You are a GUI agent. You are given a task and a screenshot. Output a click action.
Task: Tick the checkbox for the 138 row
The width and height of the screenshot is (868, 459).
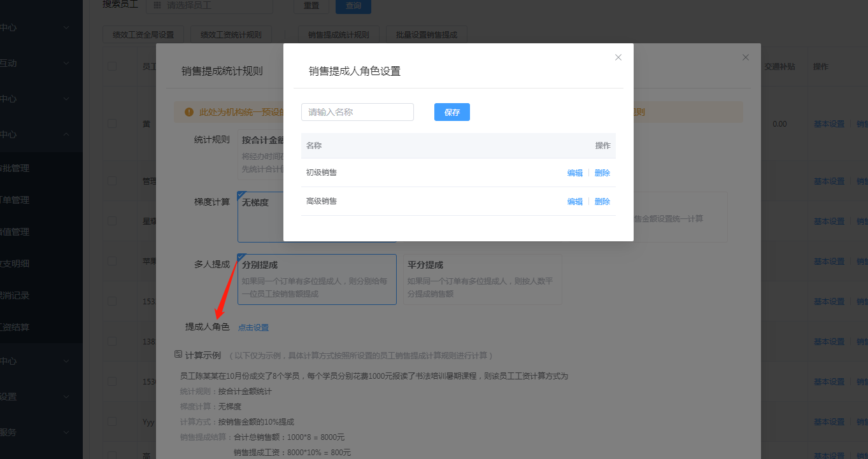(x=112, y=341)
